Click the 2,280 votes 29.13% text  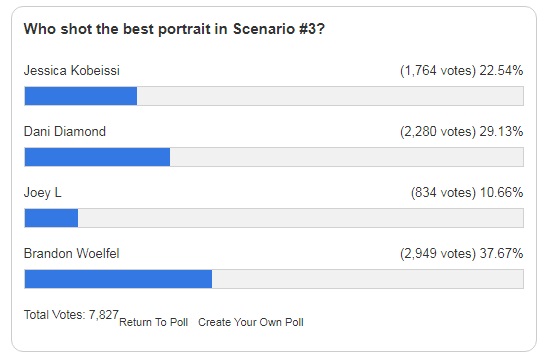click(461, 131)
